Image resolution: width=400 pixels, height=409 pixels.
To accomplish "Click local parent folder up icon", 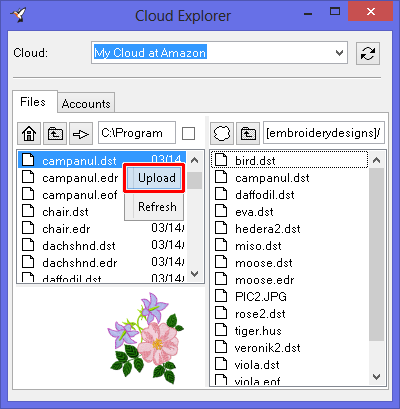I will point(55,134).
